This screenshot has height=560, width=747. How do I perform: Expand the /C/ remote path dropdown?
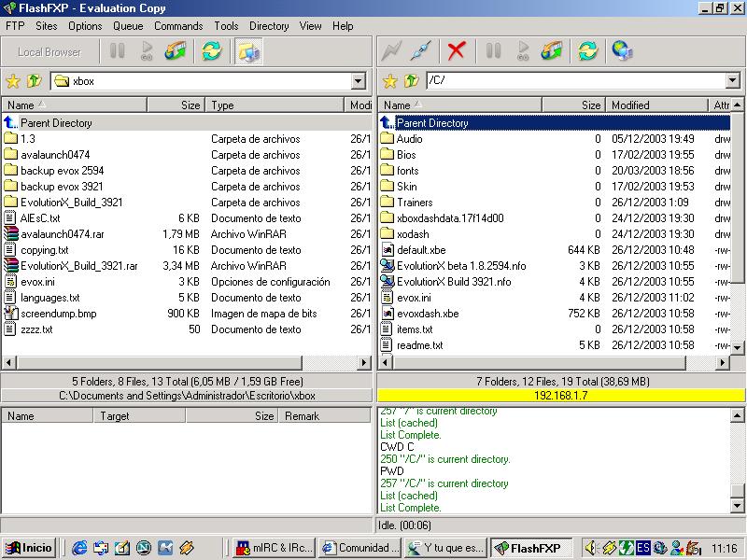tap(733, 80)
